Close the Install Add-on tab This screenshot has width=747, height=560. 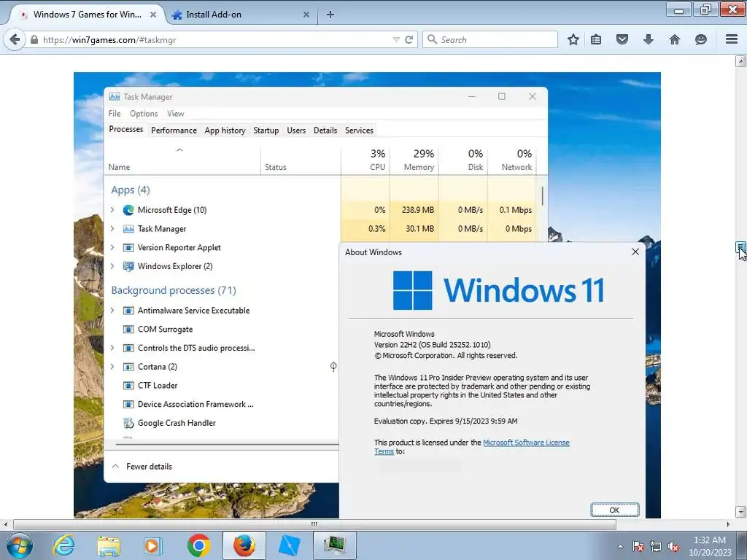coord(306,15)
